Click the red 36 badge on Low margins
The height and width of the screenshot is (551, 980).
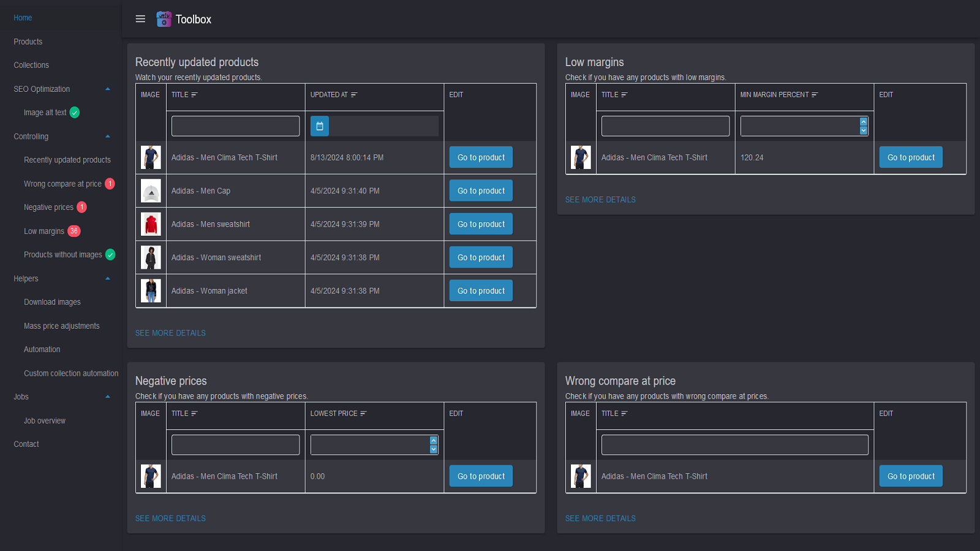click(x=73, y=231)
